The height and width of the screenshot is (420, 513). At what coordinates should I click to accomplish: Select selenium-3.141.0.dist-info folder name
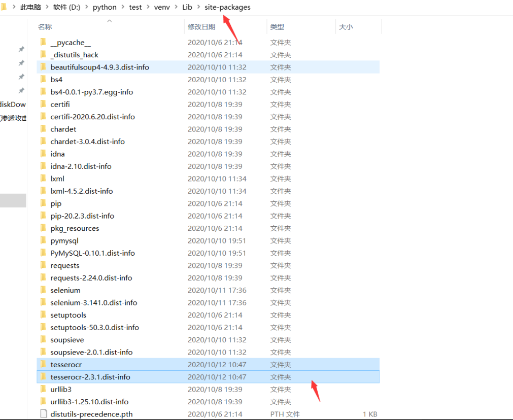click(93, 302)
